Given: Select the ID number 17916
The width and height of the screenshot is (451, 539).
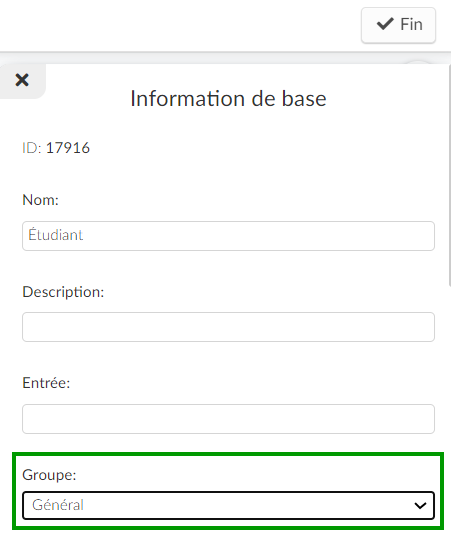Looking at the screenshot, I should click(x=68, y=148).
